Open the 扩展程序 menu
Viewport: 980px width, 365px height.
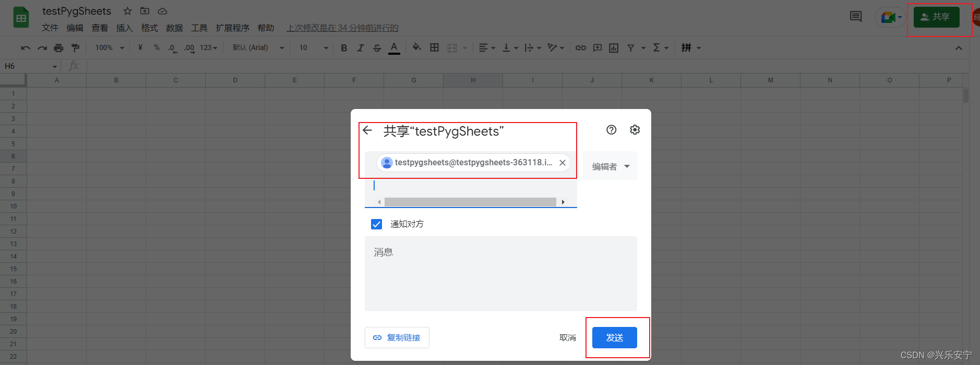(x=233, y=28)
